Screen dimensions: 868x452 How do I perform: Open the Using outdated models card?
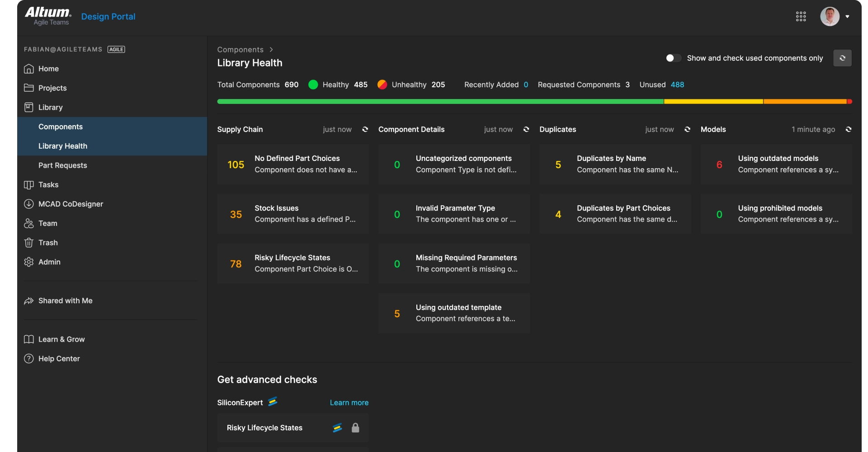pyautogui.click(x=776, y=164)
